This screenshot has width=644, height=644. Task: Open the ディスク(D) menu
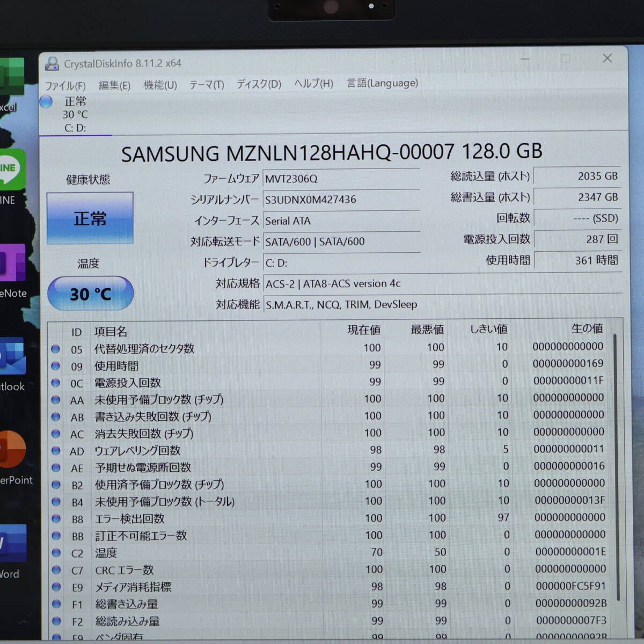(x=259, y=84)
